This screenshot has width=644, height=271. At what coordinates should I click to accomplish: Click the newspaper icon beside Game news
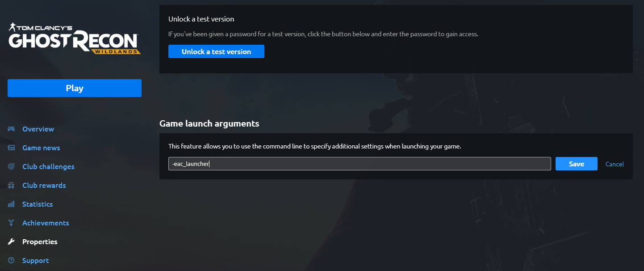tap(11, 148)
